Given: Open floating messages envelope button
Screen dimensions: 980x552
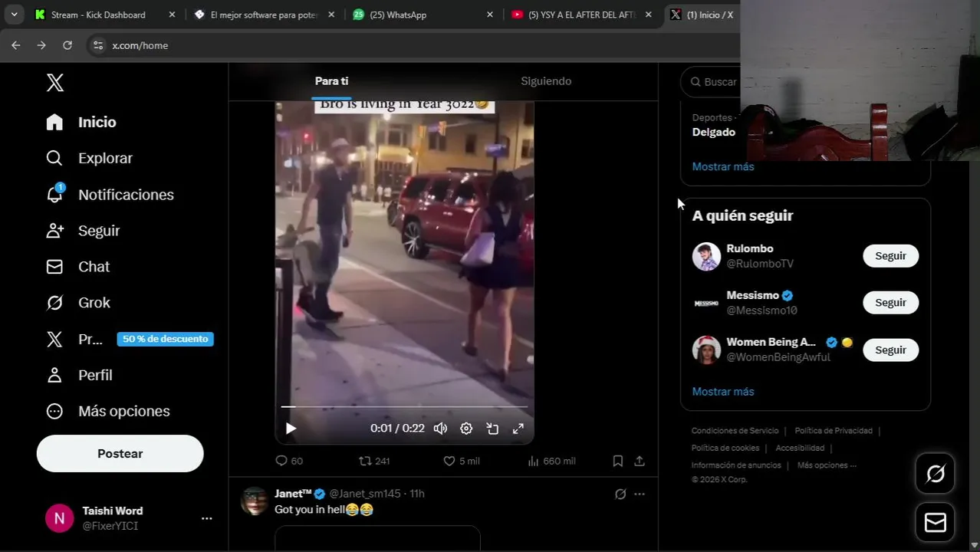Looking at the screenshot, I should click(936, 523).
